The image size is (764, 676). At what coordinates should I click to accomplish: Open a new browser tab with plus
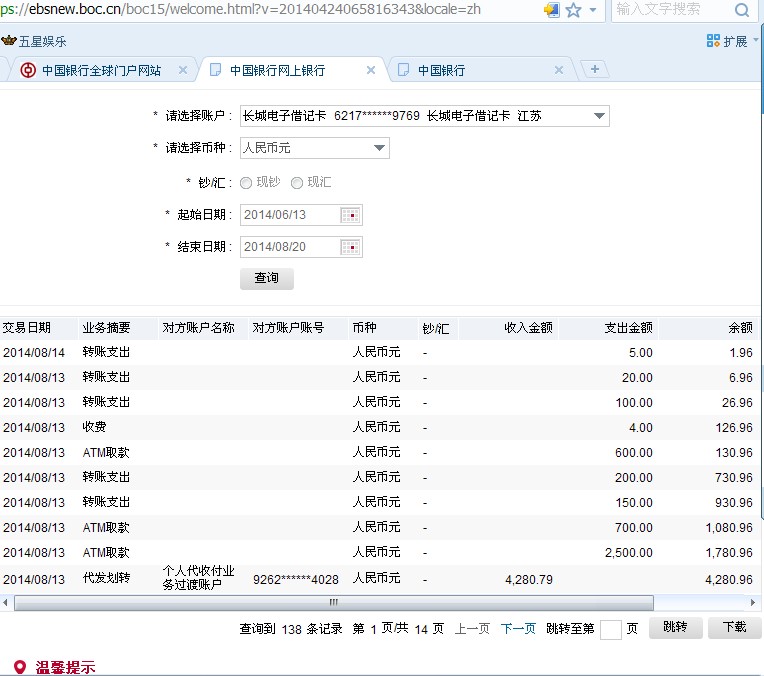click(x=595, y=69)
